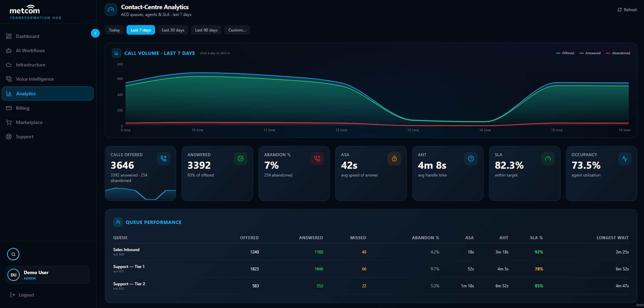
Task: Click the chart icon next to Call Volume heading
Action: click(116, 53)
